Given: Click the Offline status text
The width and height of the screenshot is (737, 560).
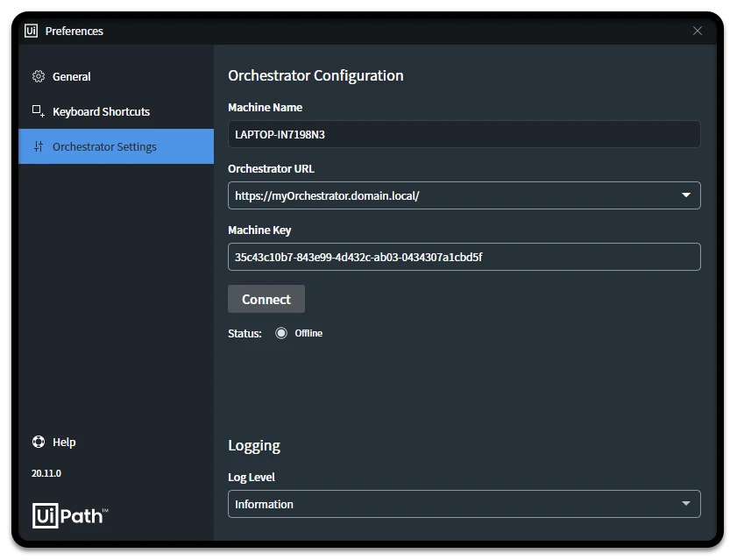Looking at the screenshot, I should click(x=308, y=333).
